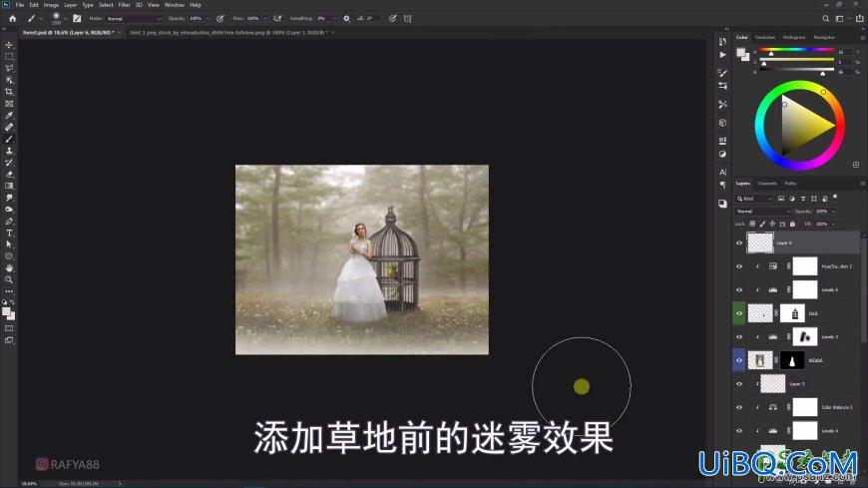Screen dimensions: 868x488
Task: Click the Home icon in options bar
Action: (x=12, y=18)
